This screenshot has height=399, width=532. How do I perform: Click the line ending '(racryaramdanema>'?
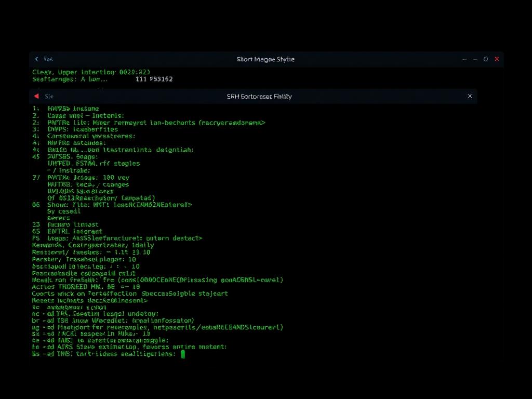point(149,123)
